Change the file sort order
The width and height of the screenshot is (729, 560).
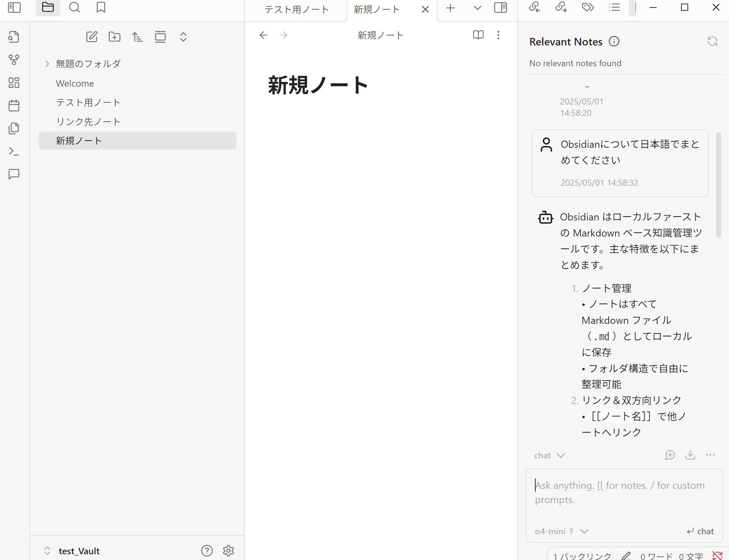coord(137,37)
